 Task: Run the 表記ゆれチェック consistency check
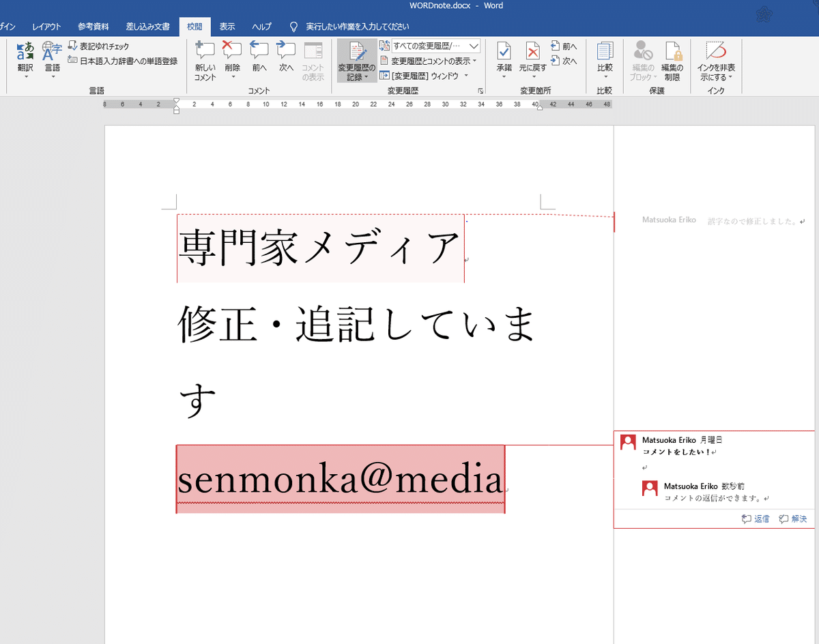pos(99,46)
